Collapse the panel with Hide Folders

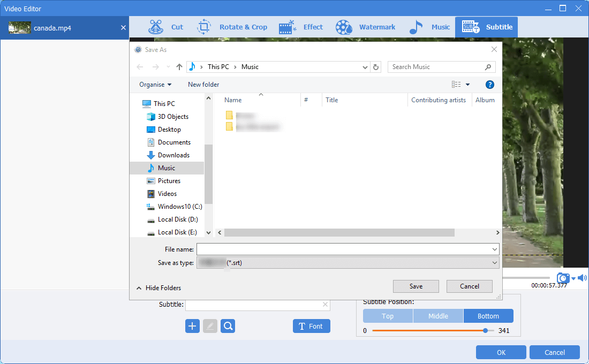(158, 288)
